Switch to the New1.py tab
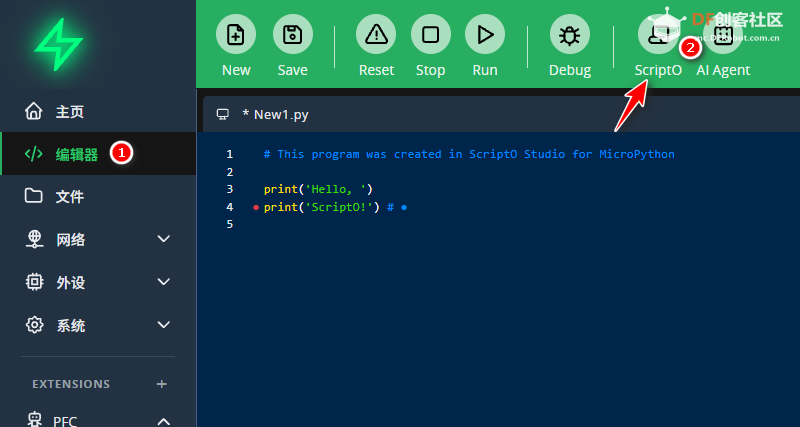The height and width of the screenshot is (427, 800). [274, 114]
